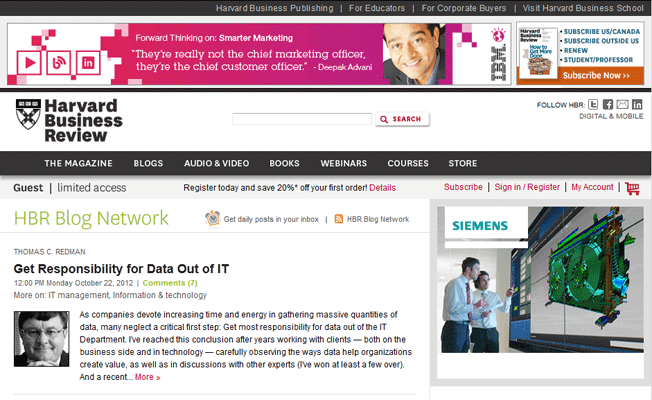Screen dimensions: 652x400
Task: Open Harvard Business Publishing link
Action: pos(274,8)
